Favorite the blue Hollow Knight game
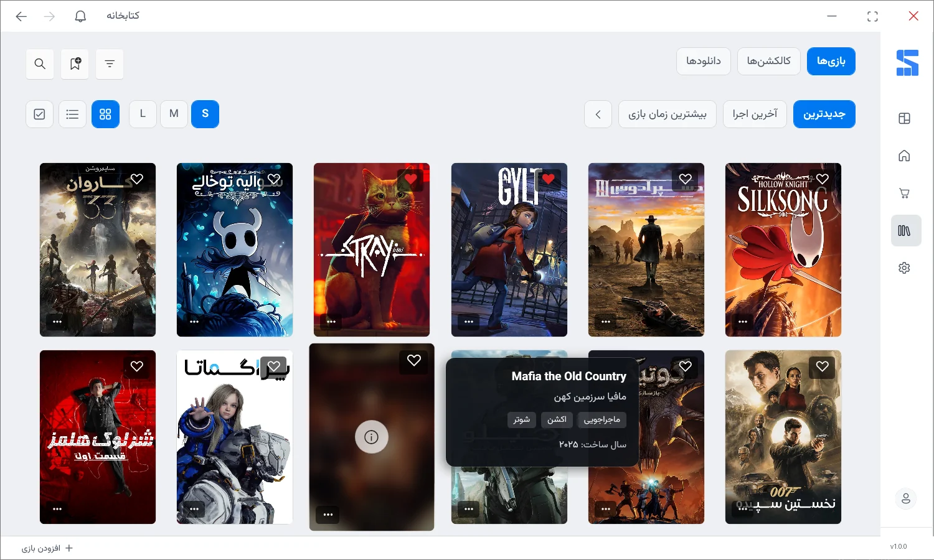 point(274,179)
